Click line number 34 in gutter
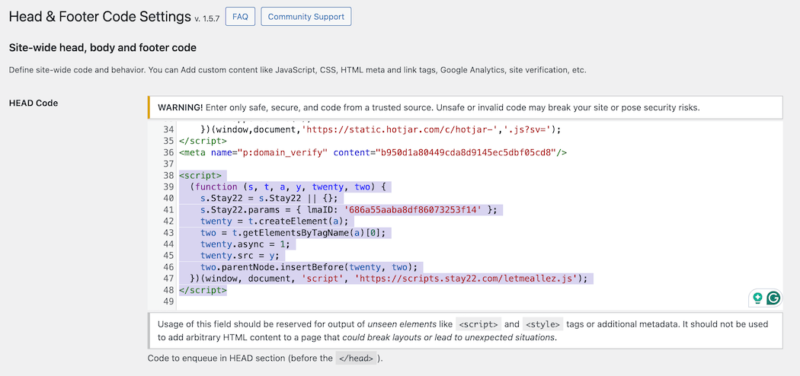Image resolution: width=800 pixels, height=376 pixels. [x=168, y=130]
